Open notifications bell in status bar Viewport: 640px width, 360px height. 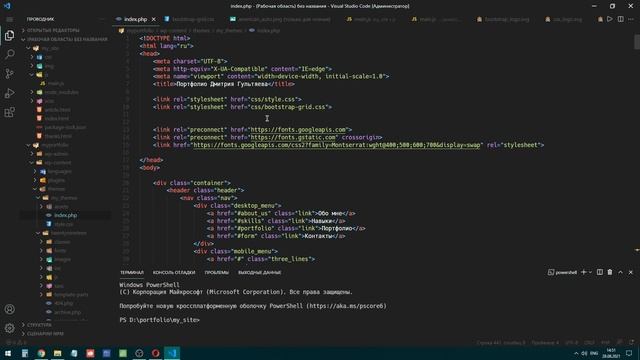tap(631, 342)
